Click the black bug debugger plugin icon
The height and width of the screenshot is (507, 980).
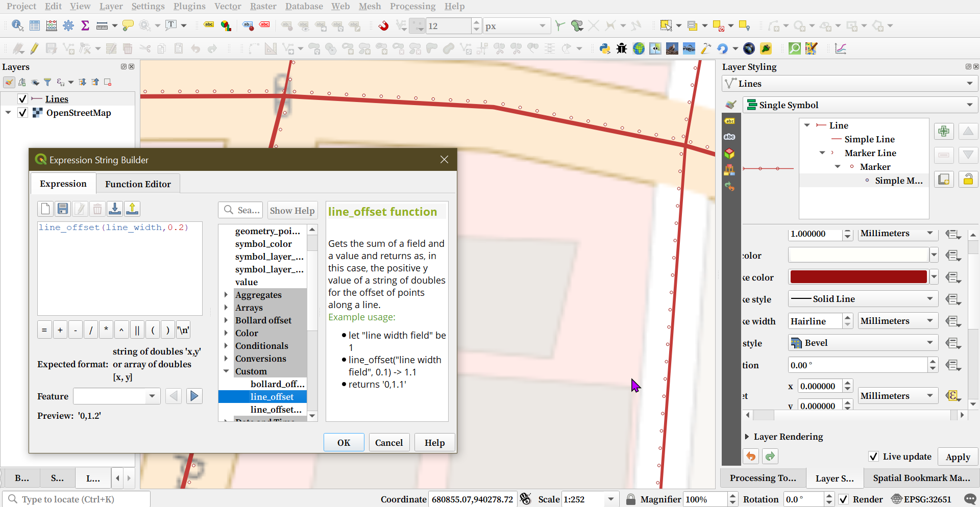(622, 48)
